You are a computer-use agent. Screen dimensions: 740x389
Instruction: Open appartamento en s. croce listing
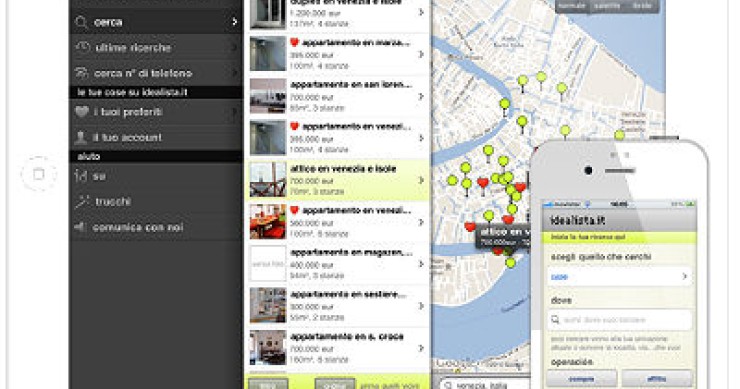click(x=337, y=348)
